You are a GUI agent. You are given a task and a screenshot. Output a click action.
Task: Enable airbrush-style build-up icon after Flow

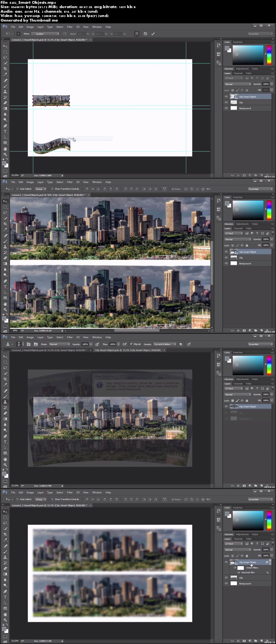pyautogui.click(x=125, y=344)
